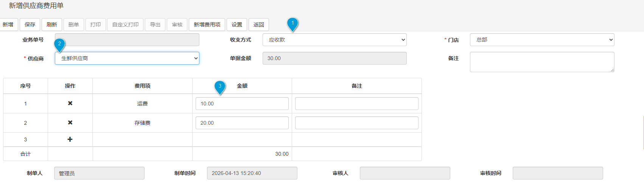Screen dimensions: 644x195
Task: Add a new expense row with plus icon
Action: click(x=70, y=139)
